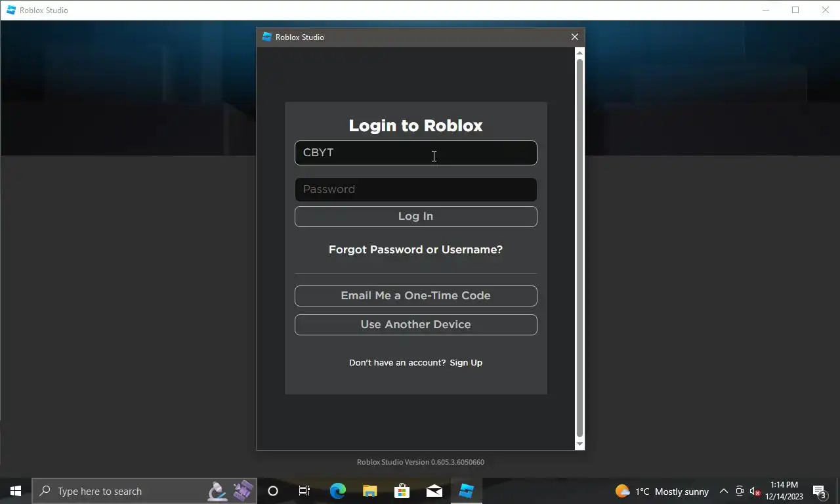
Task: Click the Roblox Studio logo in dialog title
Action: [x=266, y=37]
